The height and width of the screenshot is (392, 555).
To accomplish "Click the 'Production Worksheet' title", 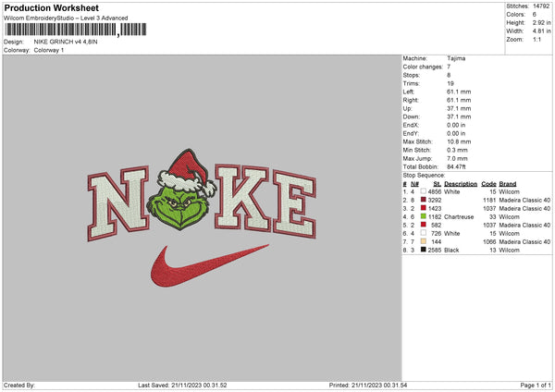I will pos(51,7).
